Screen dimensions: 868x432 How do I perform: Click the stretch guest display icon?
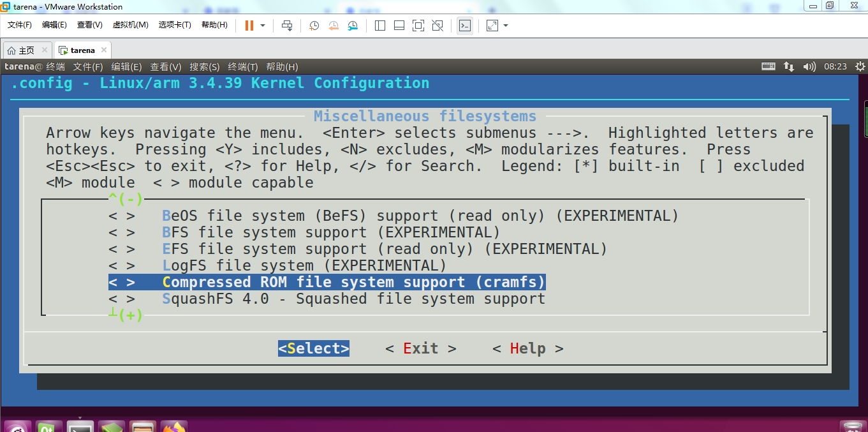(492, 26)
